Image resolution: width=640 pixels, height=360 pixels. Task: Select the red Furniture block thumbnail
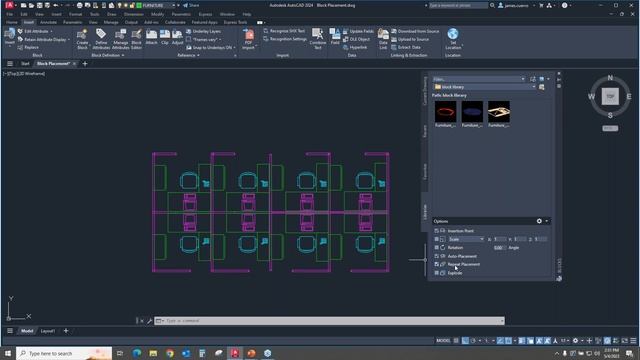(445, 112)
